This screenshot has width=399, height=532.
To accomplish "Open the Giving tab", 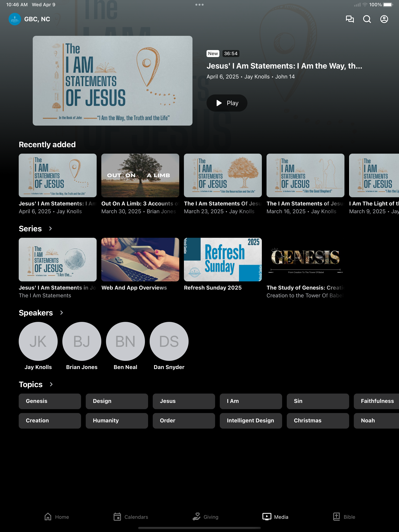I will point(205,517).
